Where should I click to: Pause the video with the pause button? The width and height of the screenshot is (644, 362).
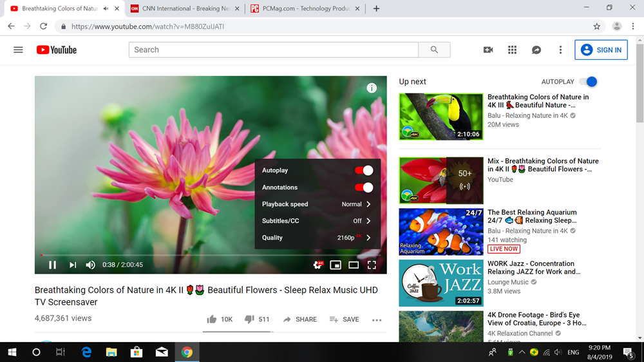pyautogui.click(x=53, y=265)
